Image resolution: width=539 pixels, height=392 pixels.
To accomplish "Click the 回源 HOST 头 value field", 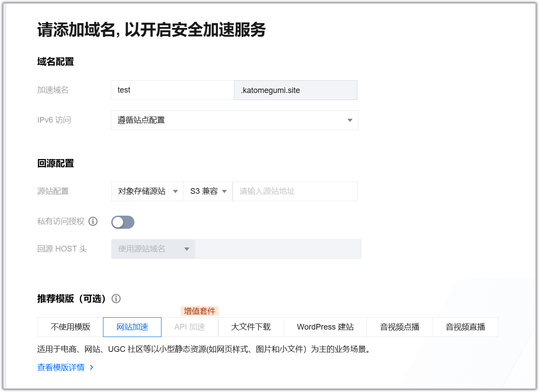I will click(278, 249).
